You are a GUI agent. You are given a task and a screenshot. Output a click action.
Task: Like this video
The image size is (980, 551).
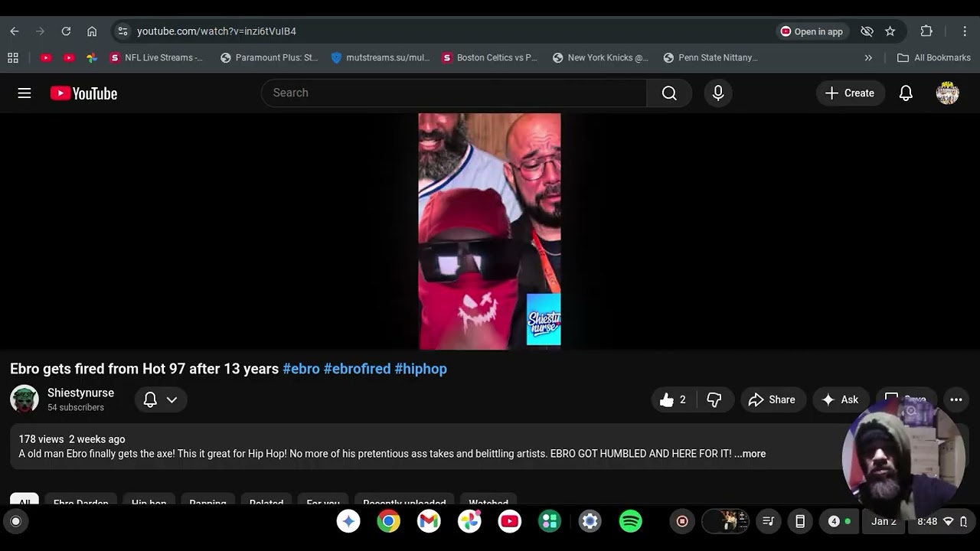tap(673, 399)
